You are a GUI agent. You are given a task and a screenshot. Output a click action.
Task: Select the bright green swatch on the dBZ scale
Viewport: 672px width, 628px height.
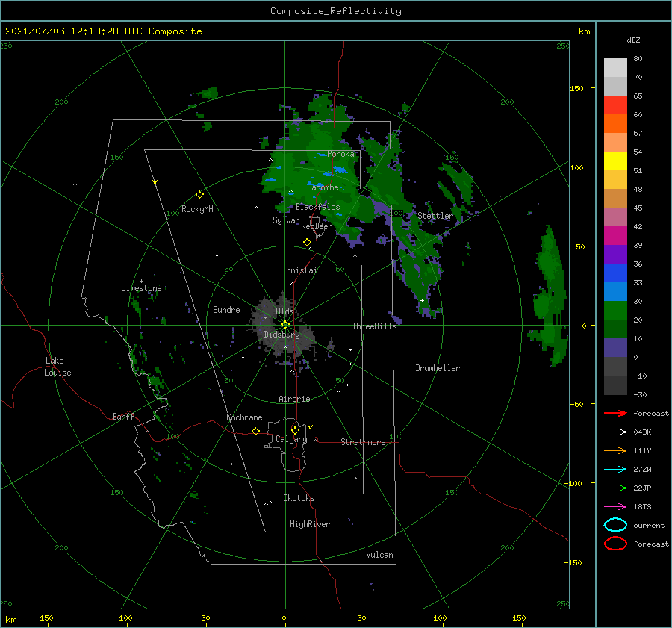[x=615, y=311]
